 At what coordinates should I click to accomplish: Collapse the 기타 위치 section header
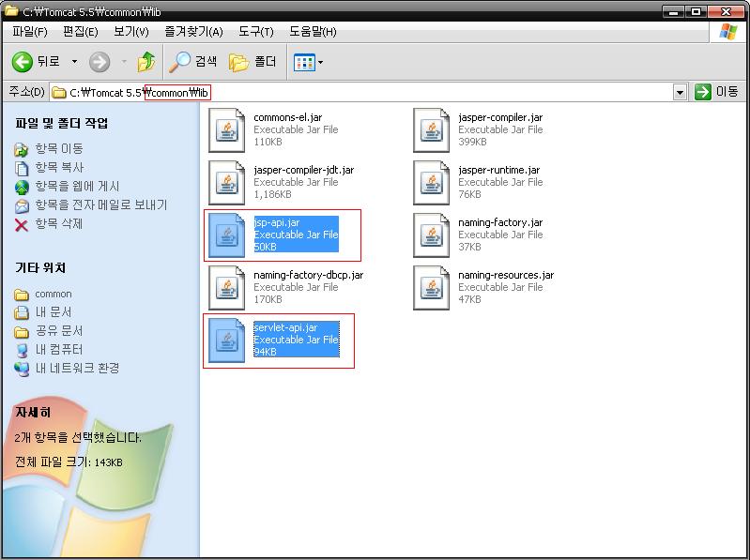click(x=40, y=267)
